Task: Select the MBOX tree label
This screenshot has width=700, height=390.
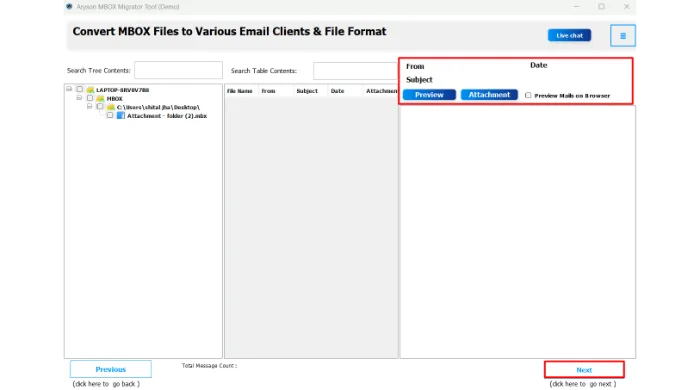Action: [114, 99]
